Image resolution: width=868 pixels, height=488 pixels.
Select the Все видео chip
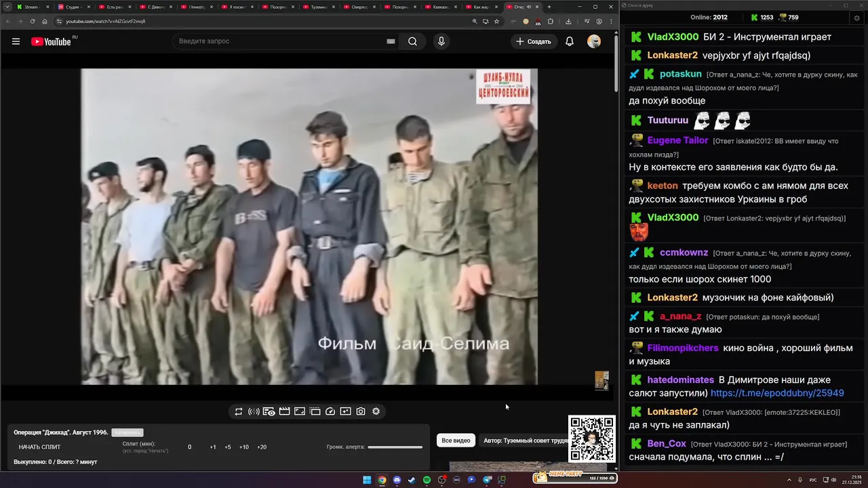click(x=456, y=441)
